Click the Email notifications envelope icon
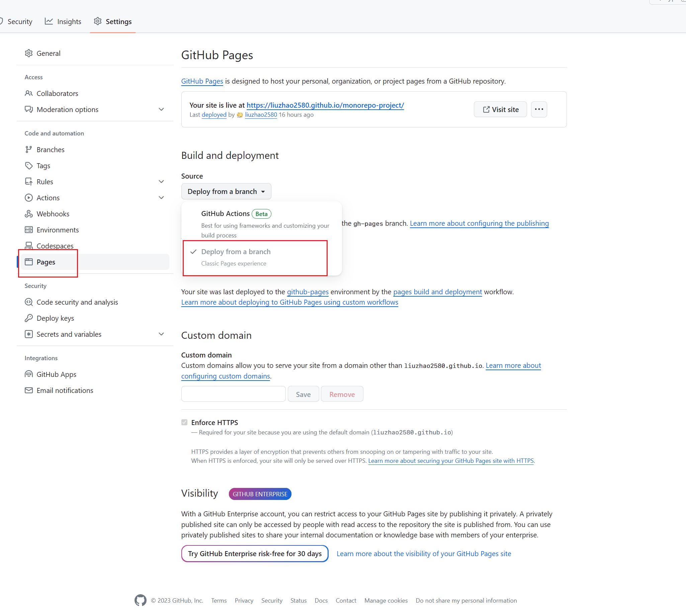This screenshot has width=686, height=616. 29,390
